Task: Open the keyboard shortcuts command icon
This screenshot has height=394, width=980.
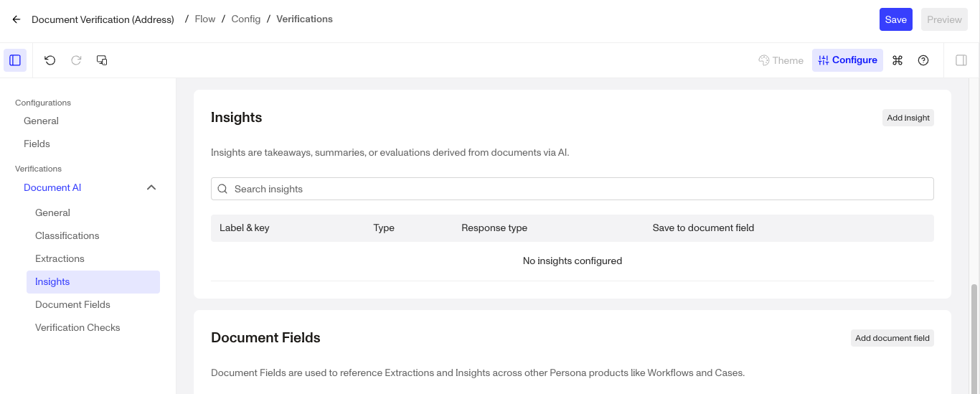Action: click(x=897, y=60)
